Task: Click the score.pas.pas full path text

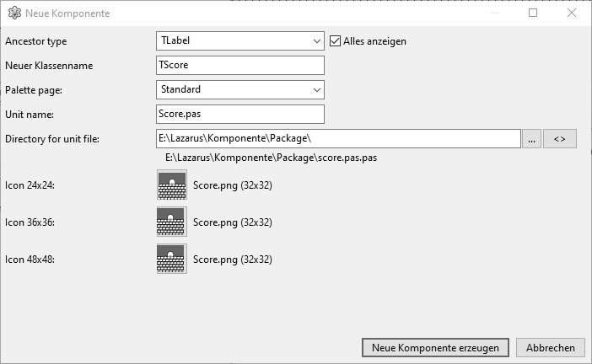Action: click(x=271, y=158)
